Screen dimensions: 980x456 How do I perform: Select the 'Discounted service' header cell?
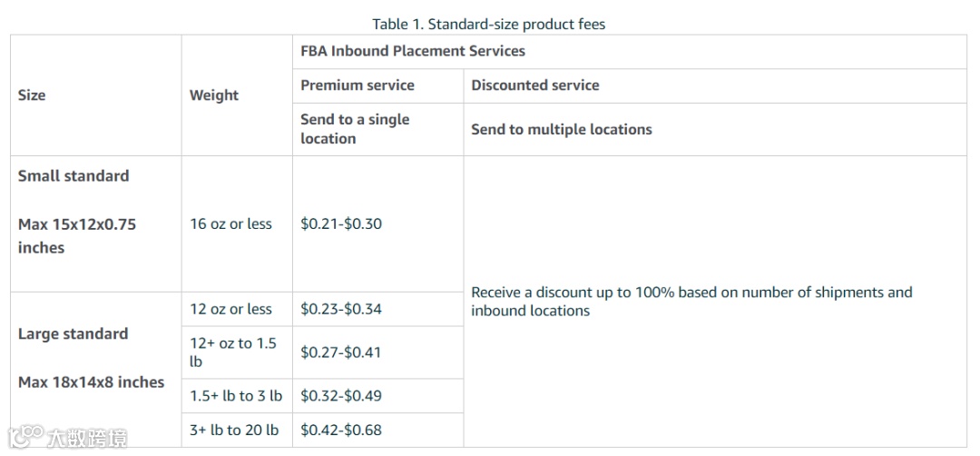[x=535, y=85]
